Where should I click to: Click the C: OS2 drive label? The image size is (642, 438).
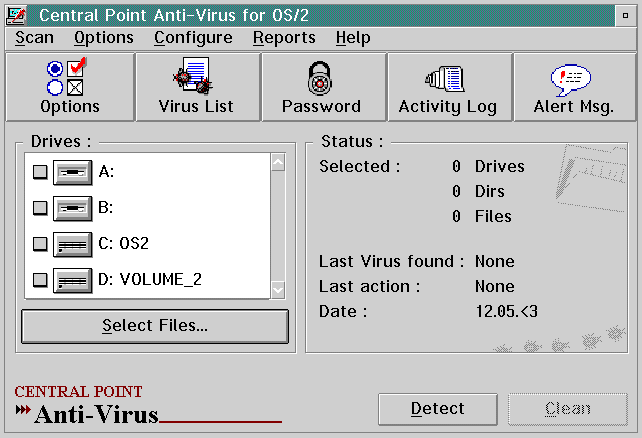(123, 244)
